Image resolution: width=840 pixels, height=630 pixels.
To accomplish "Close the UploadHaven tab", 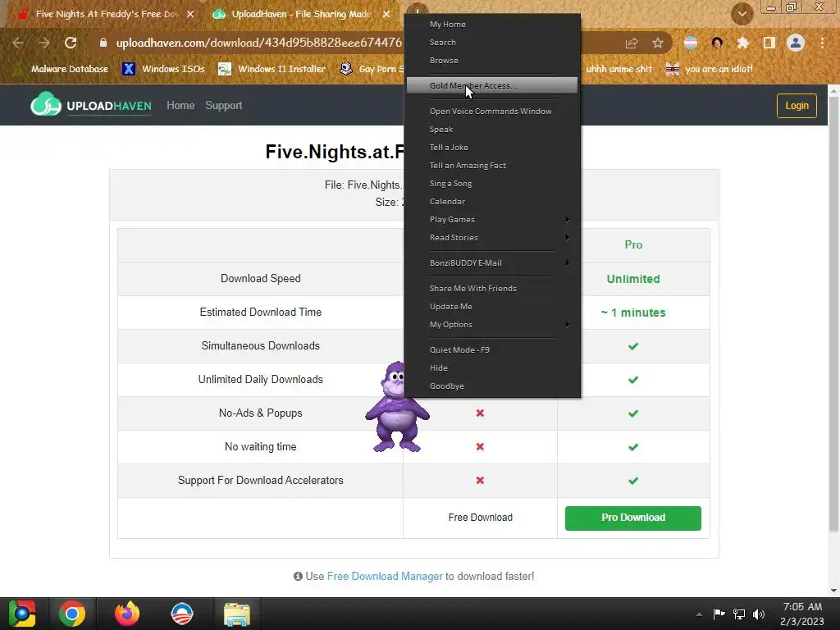I will pos(386,15).
